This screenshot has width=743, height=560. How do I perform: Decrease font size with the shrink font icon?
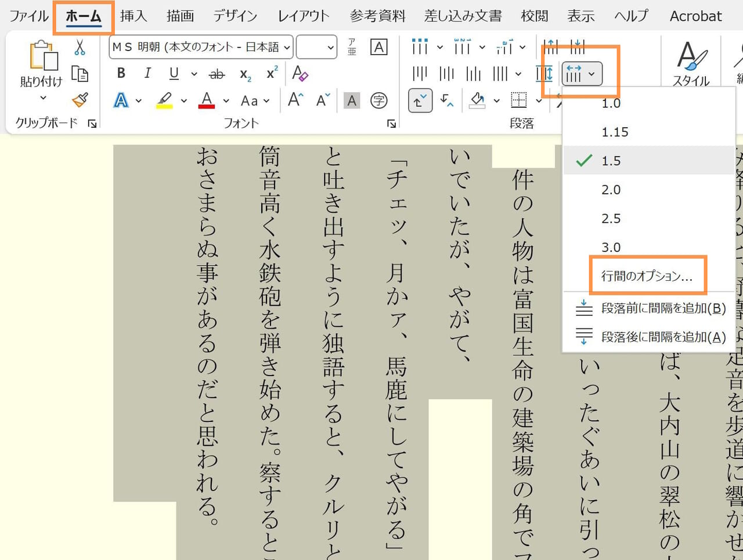tap(323, 100)
